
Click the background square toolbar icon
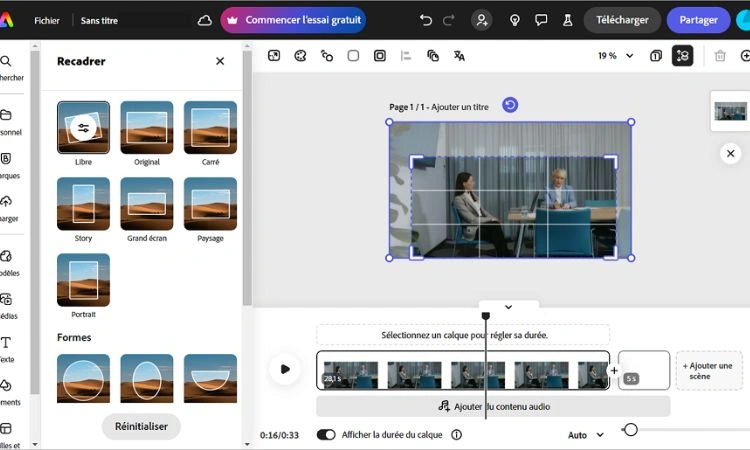(353, 56)
